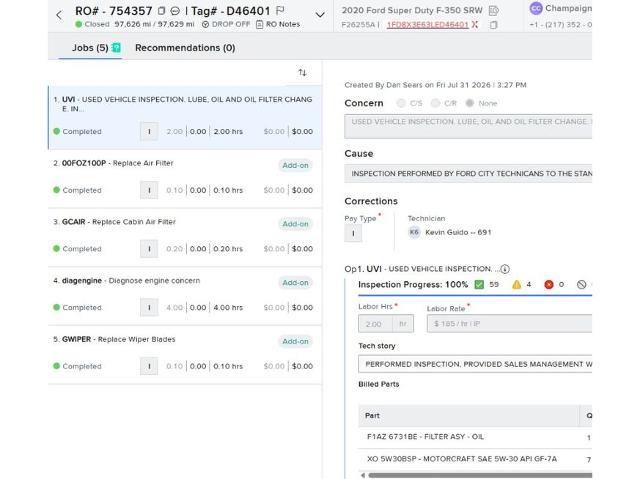Click the reorder jobs sort arrows icon
The height and width of the screenshot is (479, 640).
tap(302, 73)
